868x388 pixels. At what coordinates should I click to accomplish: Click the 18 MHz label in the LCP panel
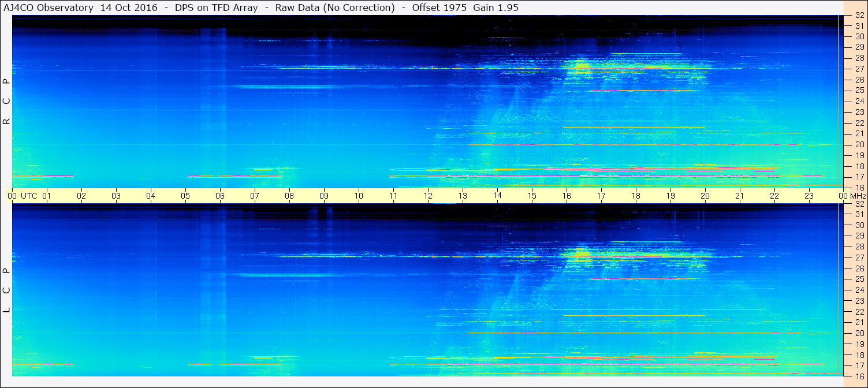pos(859,355)
